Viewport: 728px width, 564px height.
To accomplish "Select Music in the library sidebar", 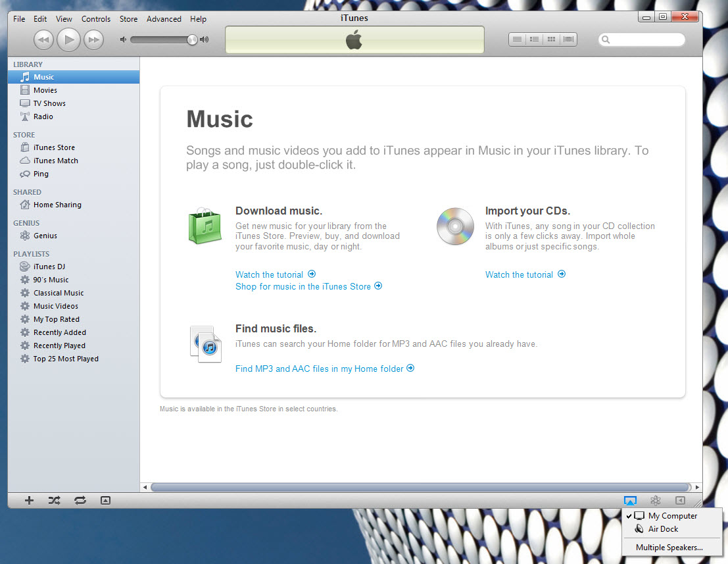I will [74, 77].
